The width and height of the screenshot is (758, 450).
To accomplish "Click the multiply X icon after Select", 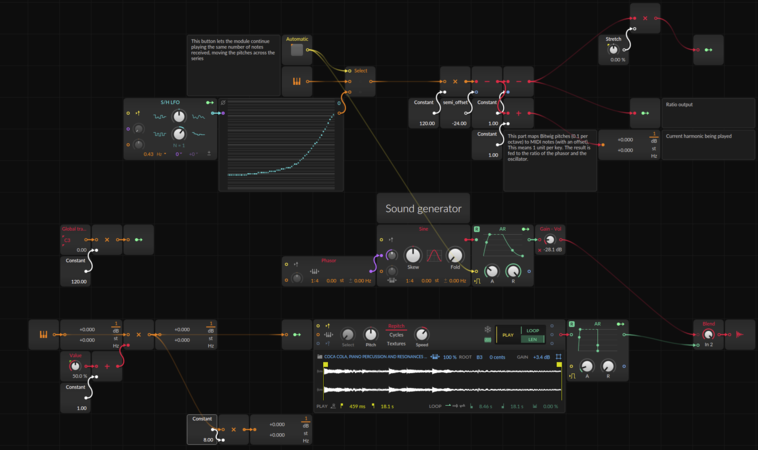I will (x=455, y=81).
